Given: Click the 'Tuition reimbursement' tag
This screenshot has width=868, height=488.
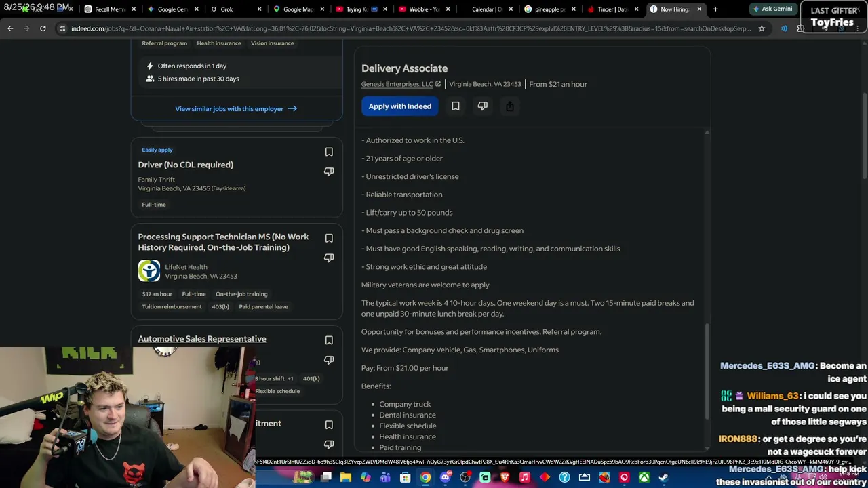Looking at the screenshot, I should [172, 307].
